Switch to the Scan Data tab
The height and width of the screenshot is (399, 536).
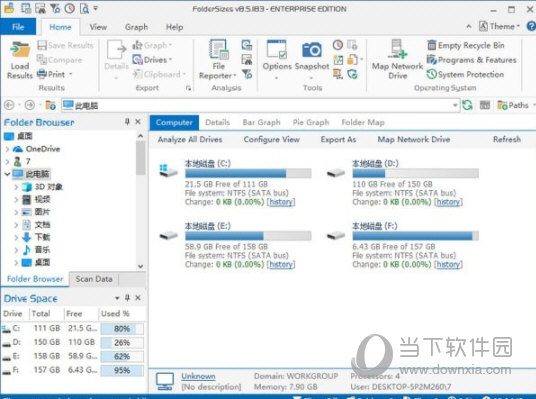pos(94,279)
